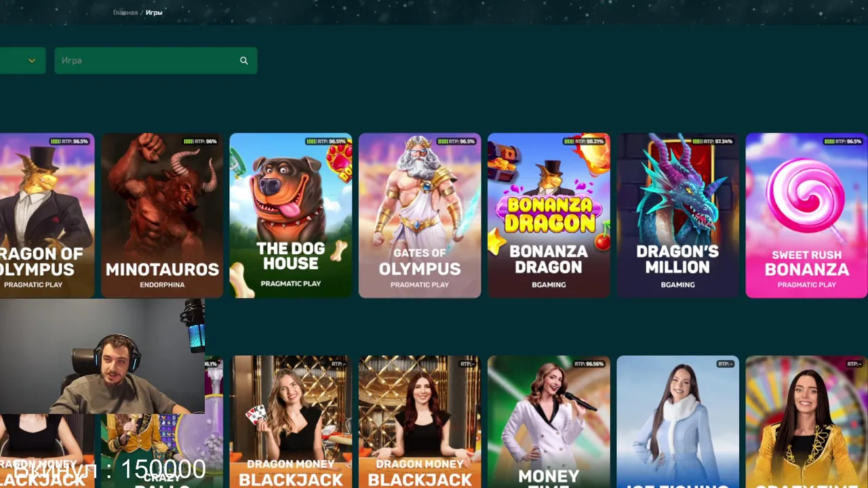Screen dimensions: 868x488
Task: Click Pragmatic Play label under Sweet Rush Bonanza
Action: point(806,285)
